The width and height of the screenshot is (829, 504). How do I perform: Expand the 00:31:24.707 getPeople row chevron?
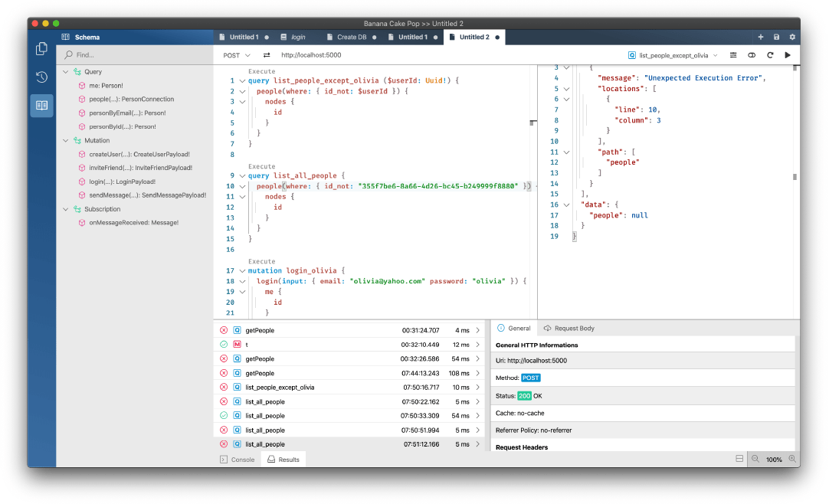click(x=478, y=330)
